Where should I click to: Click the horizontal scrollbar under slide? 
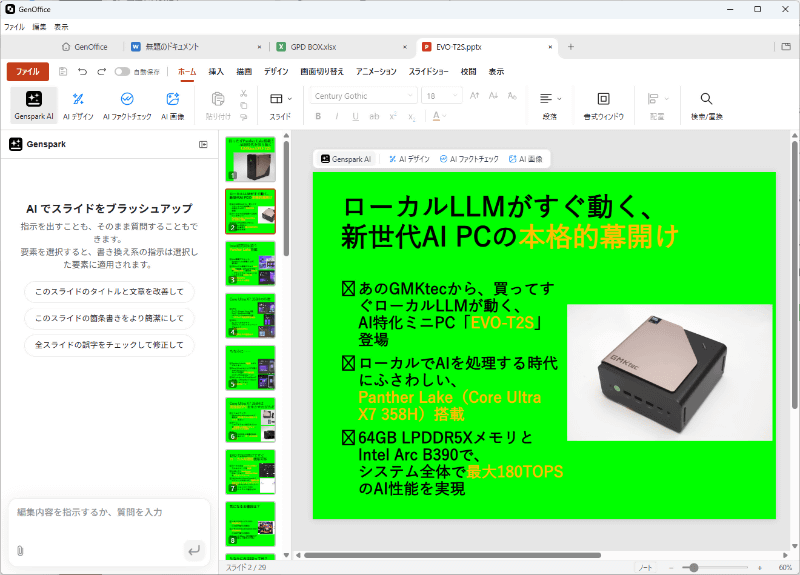[452, 555]
